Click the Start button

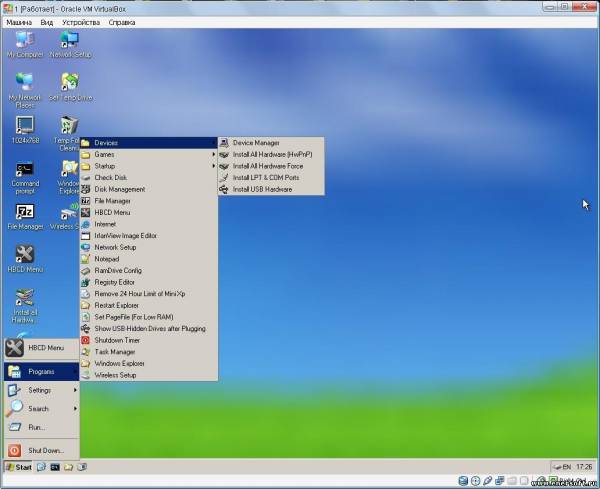pyautogui.click(x=19, y=467)
